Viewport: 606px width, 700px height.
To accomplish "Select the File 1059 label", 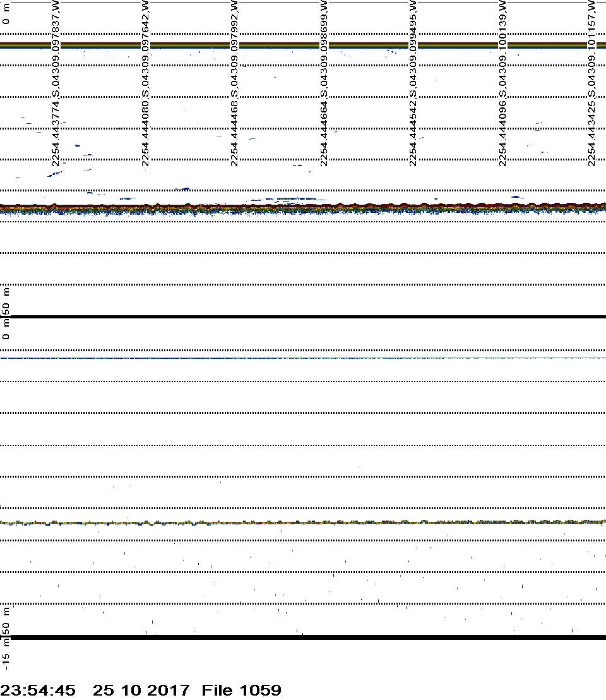I will click(241, 690).
